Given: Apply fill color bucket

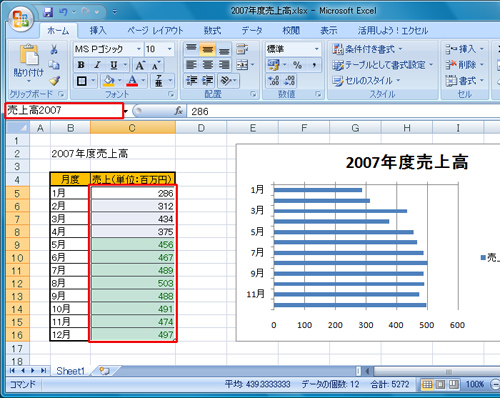Looking at the screenshot, I should click(108, 81).
